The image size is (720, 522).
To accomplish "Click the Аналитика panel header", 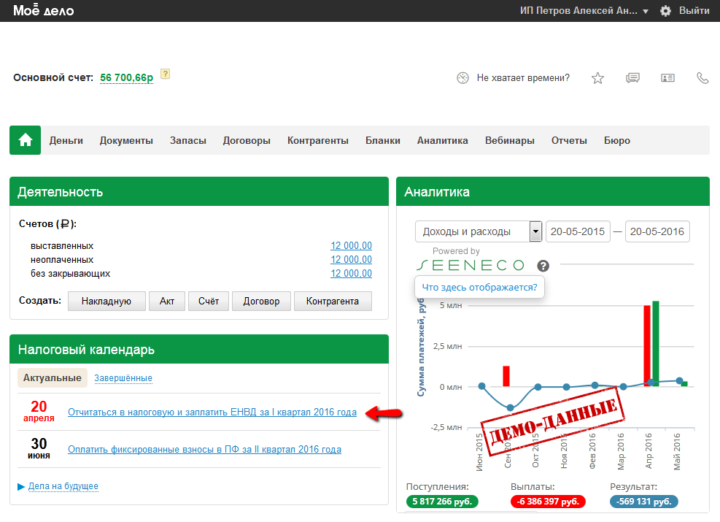I will [x=553, y=191].
